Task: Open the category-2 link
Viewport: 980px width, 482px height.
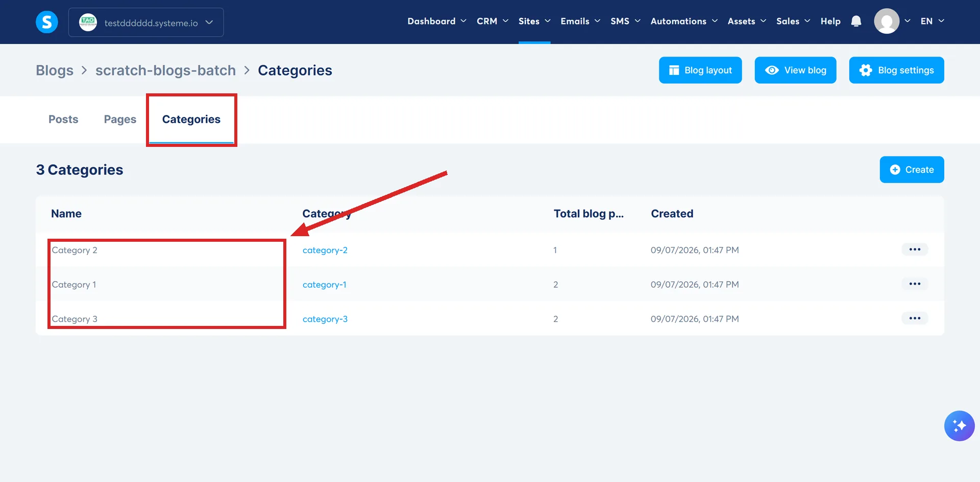Action: 325,250
